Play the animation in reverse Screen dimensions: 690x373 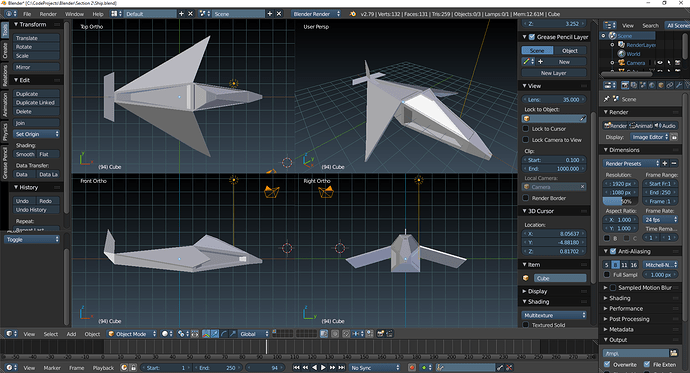tap(314, 367)
